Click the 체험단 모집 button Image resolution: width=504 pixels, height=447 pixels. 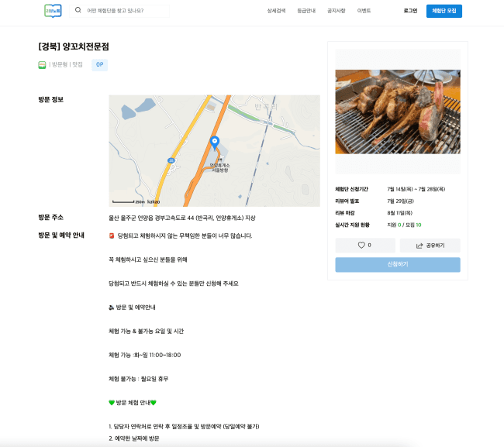(444, 11)
